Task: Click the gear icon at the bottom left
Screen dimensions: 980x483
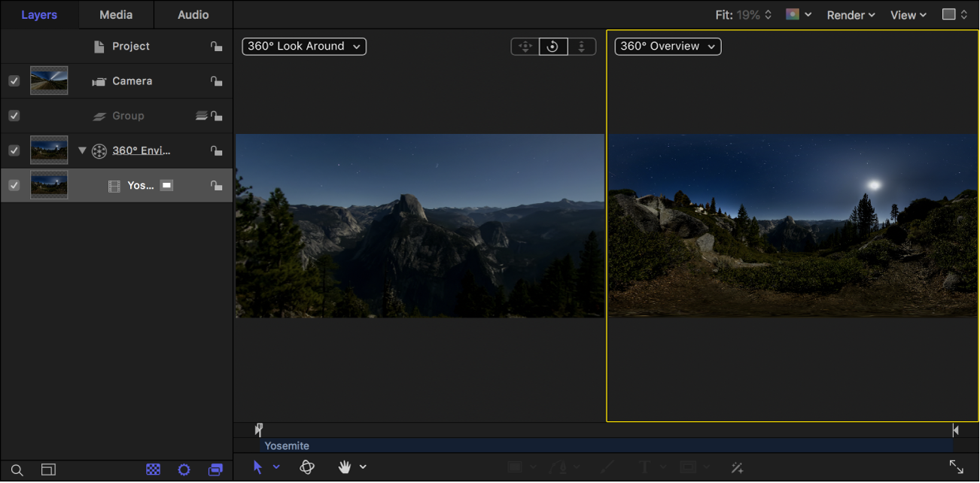Action: (x=184, y=469)
